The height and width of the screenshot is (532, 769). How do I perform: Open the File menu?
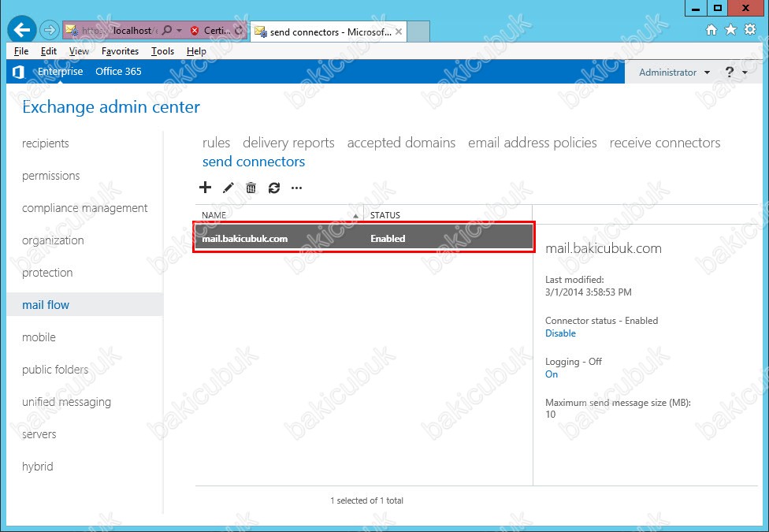tap(21, 51)
